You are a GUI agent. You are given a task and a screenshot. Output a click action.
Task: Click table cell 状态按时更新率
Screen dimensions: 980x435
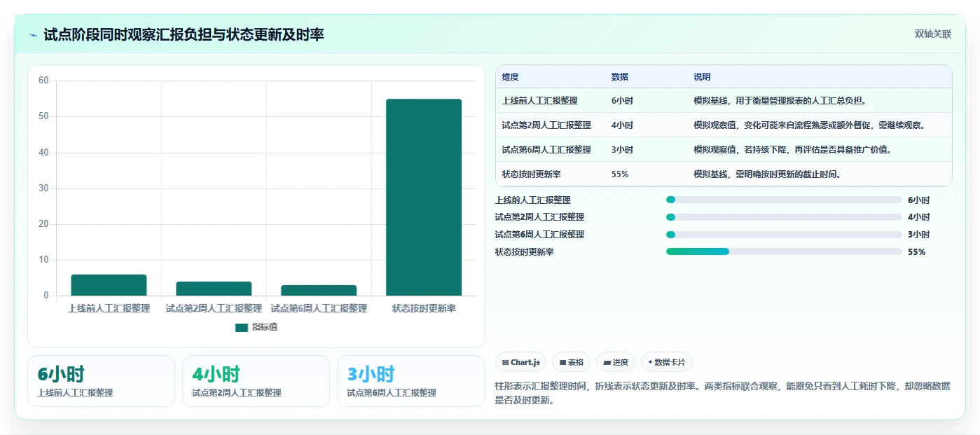tap(532, 174)
